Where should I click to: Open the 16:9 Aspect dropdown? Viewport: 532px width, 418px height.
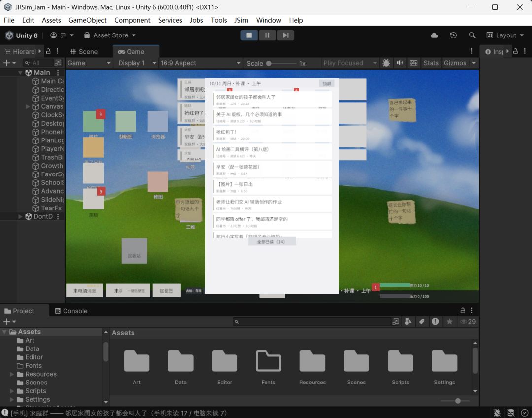pyautogui.click(x=200, y=63)
